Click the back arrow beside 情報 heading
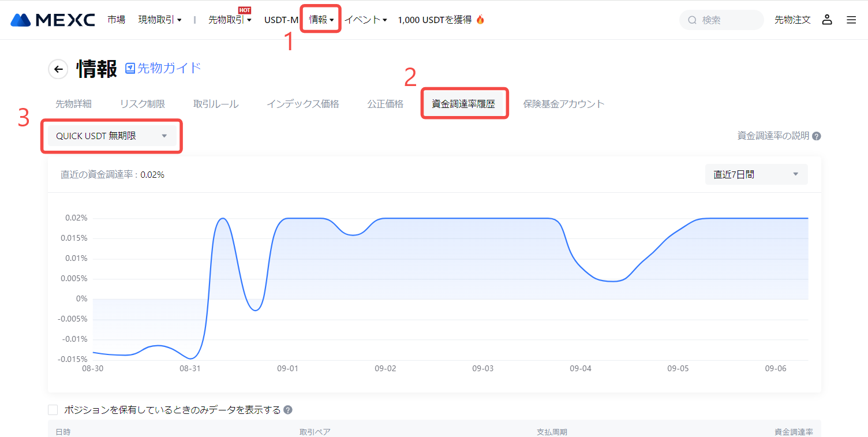 tap(58, 69)
